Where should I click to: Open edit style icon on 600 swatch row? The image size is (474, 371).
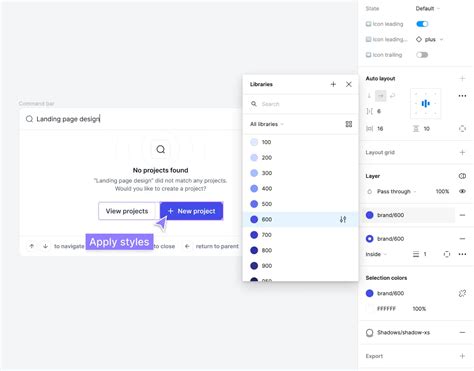pos(343,219)
